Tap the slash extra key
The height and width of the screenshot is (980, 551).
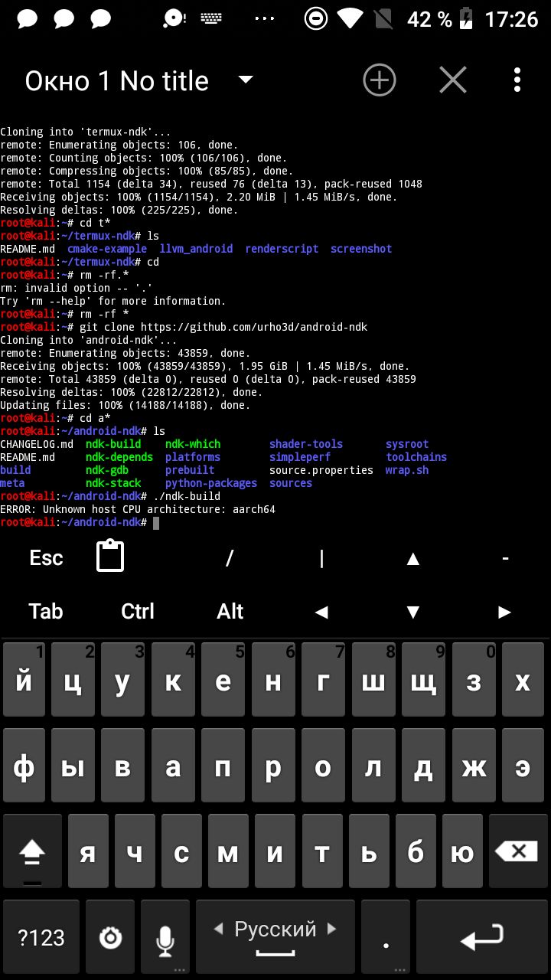pos(229,558)
